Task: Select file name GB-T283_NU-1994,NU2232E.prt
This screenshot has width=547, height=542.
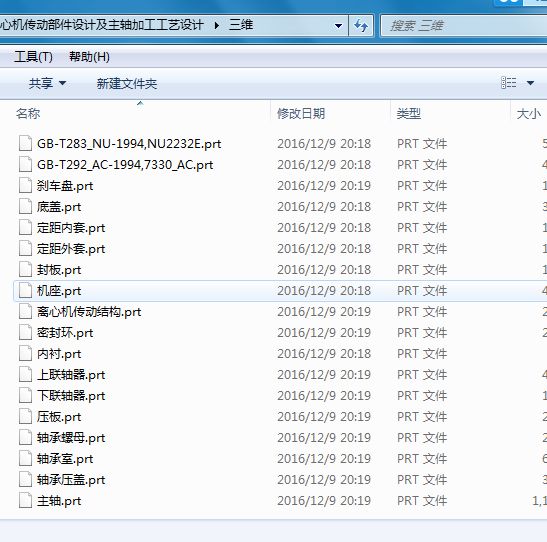Action: tap(129, 144)
